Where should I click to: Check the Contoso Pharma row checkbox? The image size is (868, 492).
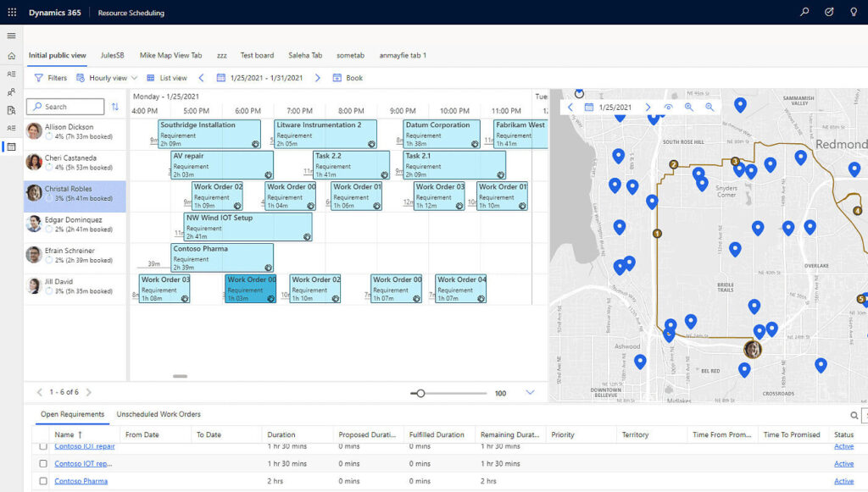[x=43, y=481]
